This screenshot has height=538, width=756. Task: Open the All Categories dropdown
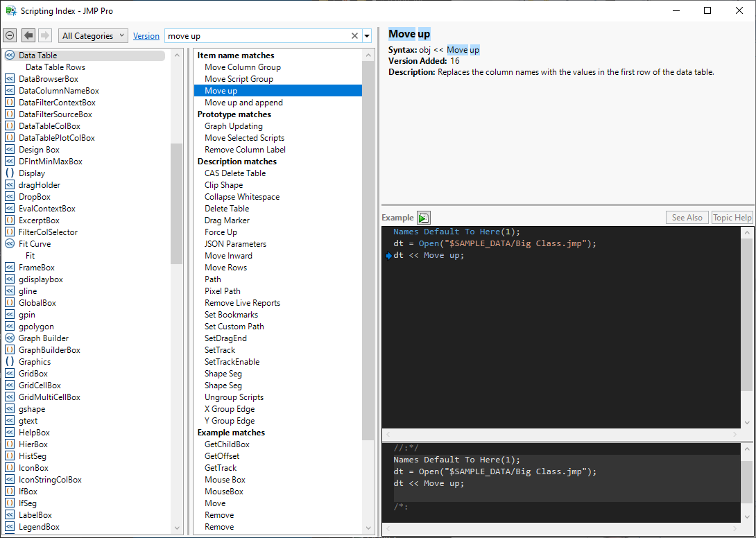[92, 35]
